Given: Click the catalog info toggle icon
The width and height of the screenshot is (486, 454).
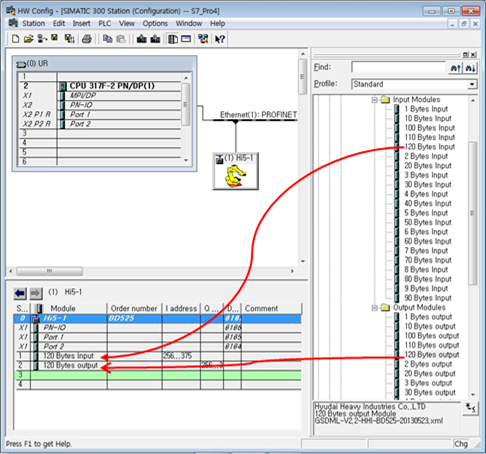Looking at the screenshot, I should (x=470, y=408).
